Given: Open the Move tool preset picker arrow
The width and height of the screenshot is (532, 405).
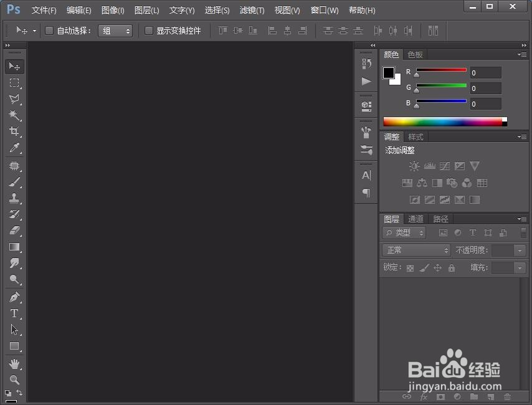Looking at the screenshot, I should (35, 31).
